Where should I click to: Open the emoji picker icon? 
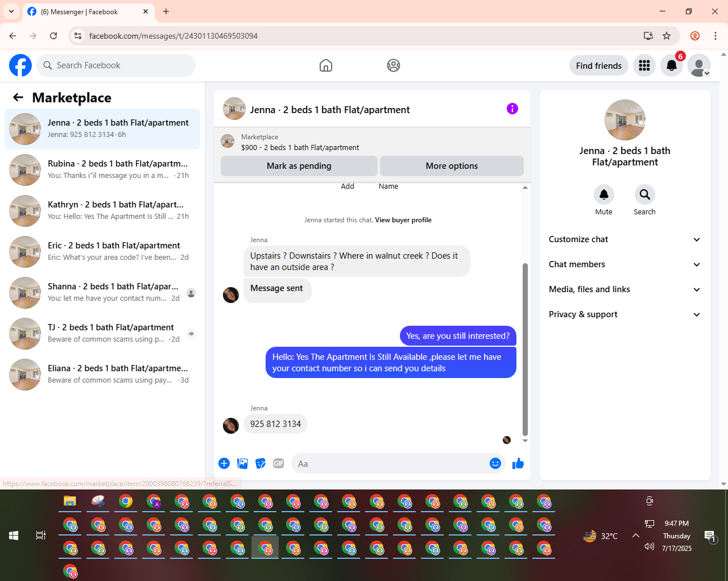495,463
